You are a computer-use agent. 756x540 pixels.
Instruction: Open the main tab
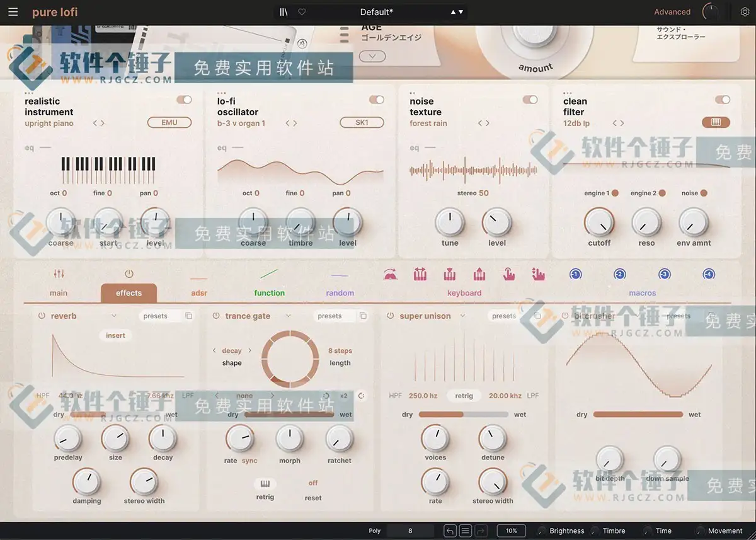point(59,292)
